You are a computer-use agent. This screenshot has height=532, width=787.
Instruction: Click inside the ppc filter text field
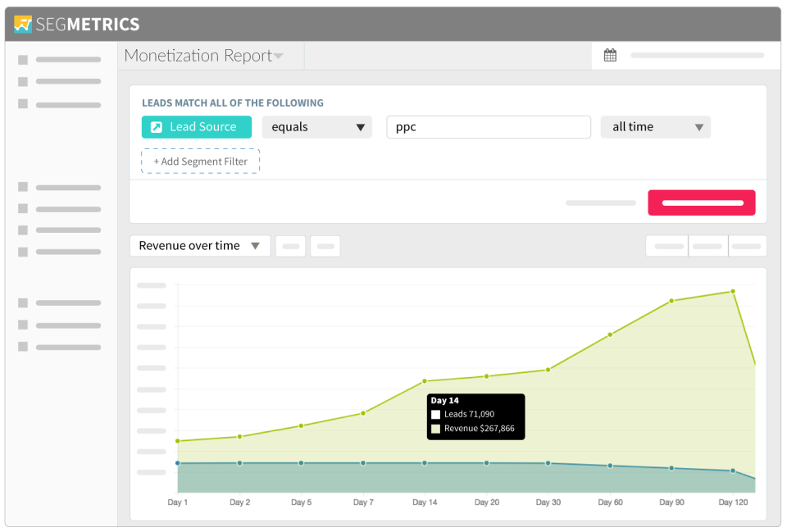(488, 127)
